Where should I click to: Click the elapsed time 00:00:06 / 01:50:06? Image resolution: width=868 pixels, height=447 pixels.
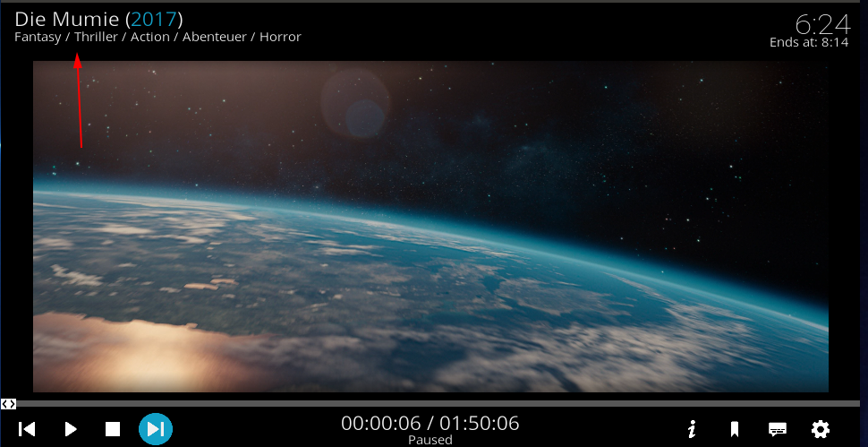pos(430,423)
